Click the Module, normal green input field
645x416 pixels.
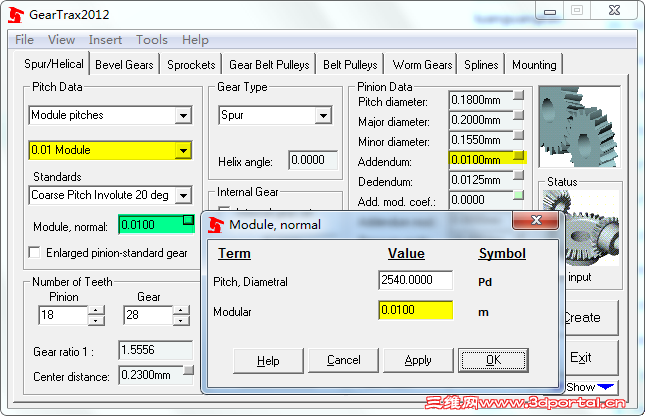coord(156,225)
